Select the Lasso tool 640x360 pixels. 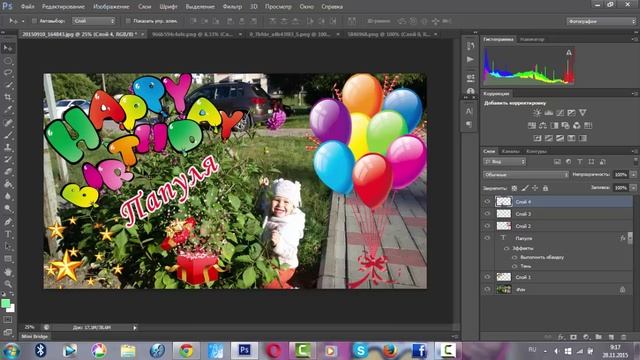[8, 73]
